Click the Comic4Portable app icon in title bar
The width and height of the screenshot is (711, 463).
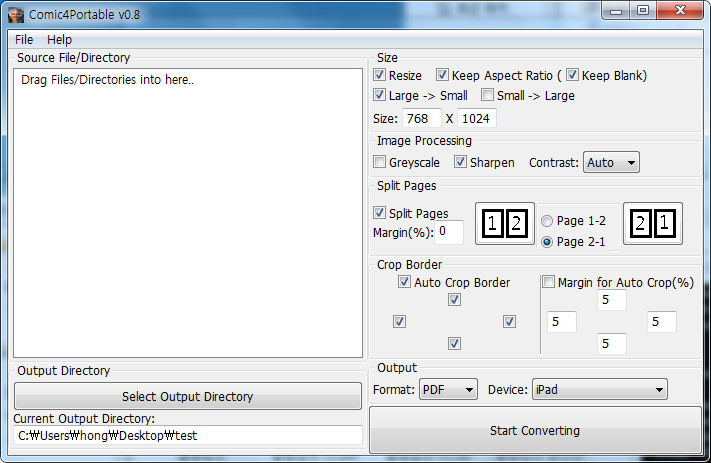pos(15,15)
